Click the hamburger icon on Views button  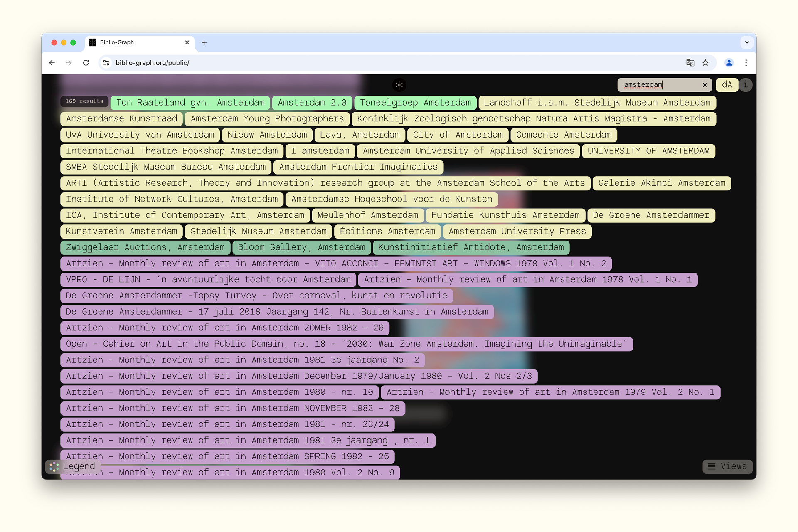coord(712,466)
